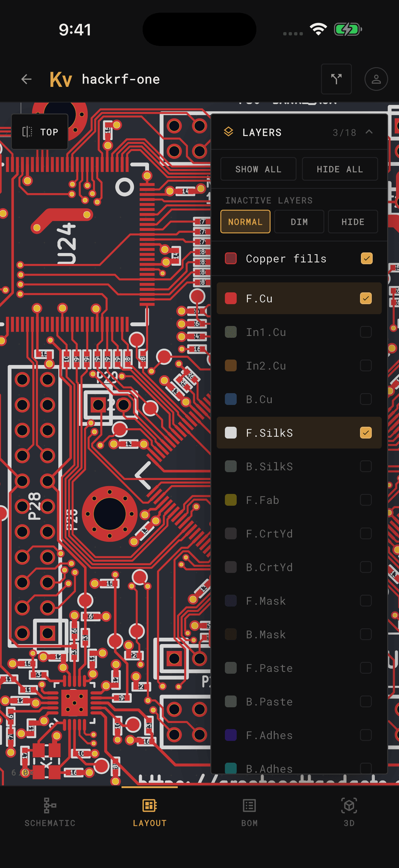Image resolution: width=399 pixels, height=868 pixels.
Task: Enable the F.Fab layer checkbox
Action: (366, 500)
